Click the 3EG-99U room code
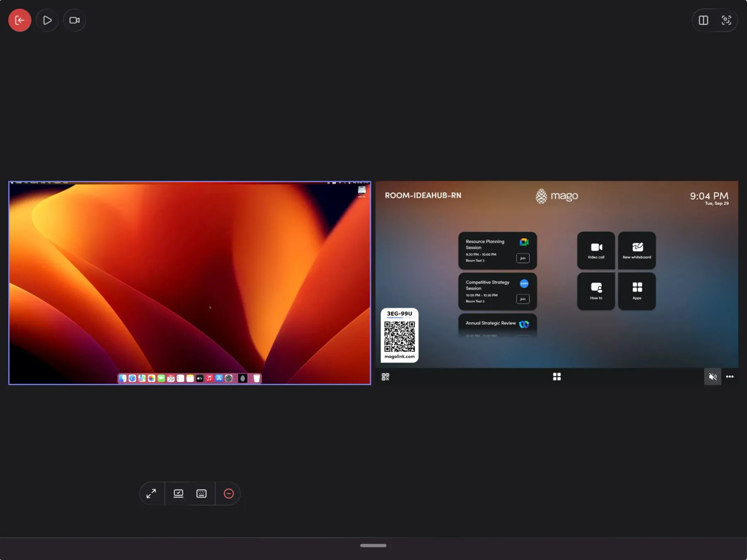747x560 pixels. (x=400, y=314)
